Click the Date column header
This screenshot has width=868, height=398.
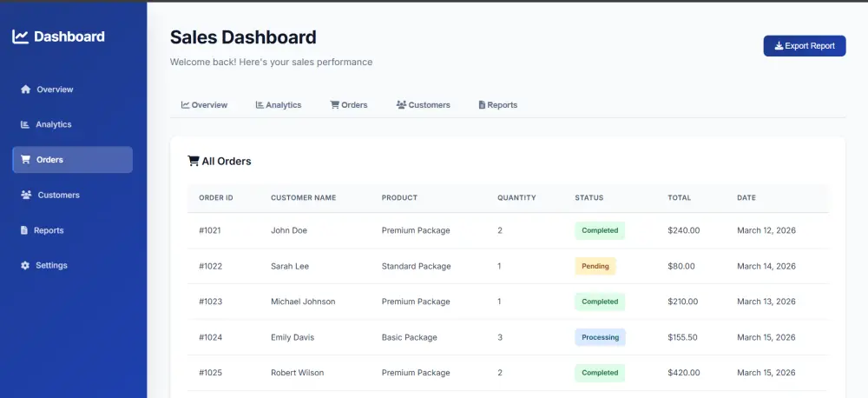tap(746, 198)
